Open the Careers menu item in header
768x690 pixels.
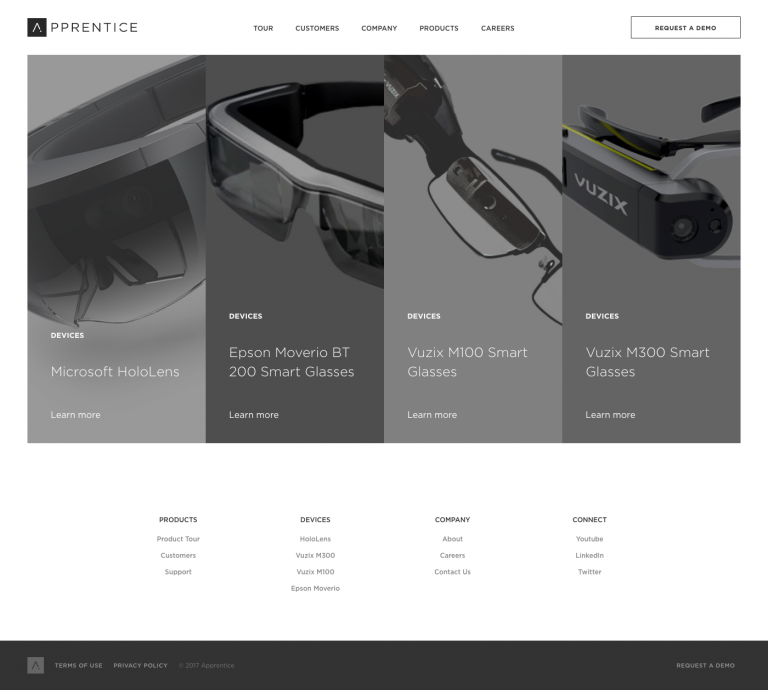point(498,28)
